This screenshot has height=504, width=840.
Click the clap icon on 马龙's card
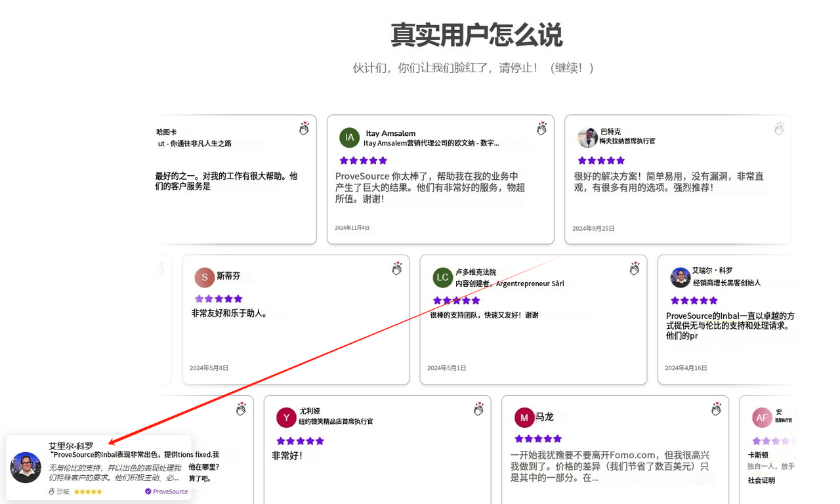pyautogui.click(x=716, y=409)
